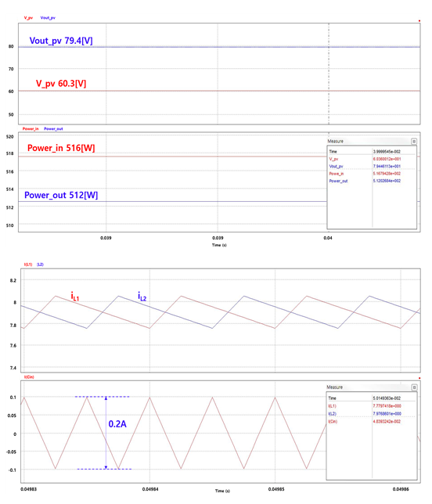The width and height of the screenshot is (432, 504).
Task: Click the dashed time cursor line in voltage plot
Action: pos(329,74)
